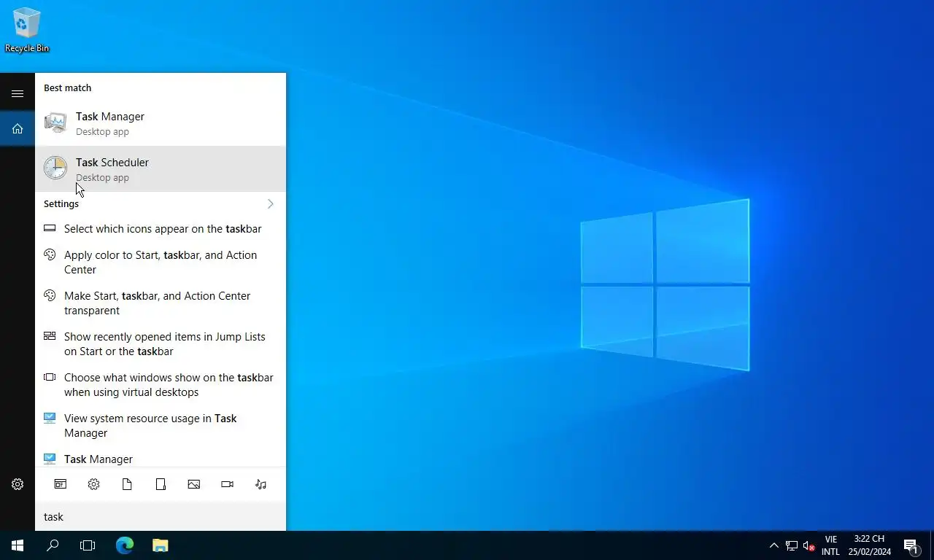Filter results by Documents icon
934x560 pixels.
[127, 484]
